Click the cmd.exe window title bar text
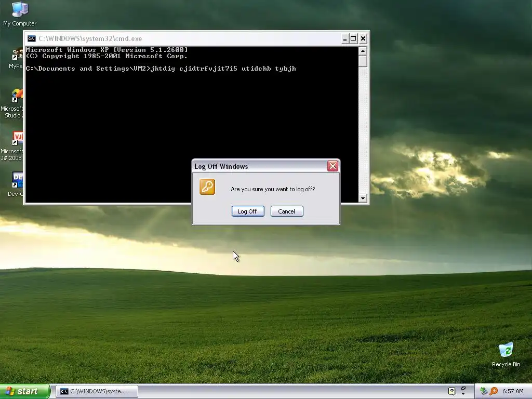 pos(90,38)
